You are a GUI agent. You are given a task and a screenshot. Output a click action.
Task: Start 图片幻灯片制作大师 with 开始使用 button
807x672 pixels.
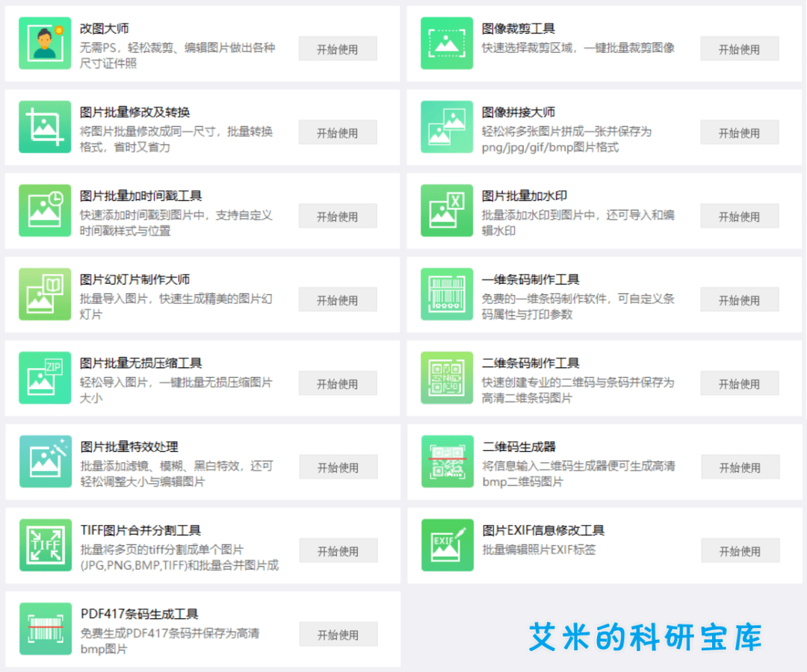[338, 300]
